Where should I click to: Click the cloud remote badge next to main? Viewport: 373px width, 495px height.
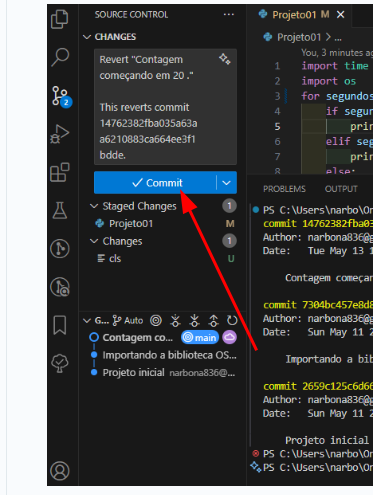pos(229,337)
